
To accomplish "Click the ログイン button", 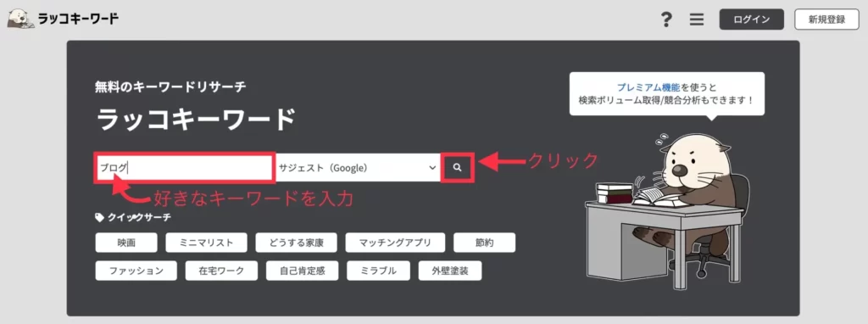I will (752, 20).
